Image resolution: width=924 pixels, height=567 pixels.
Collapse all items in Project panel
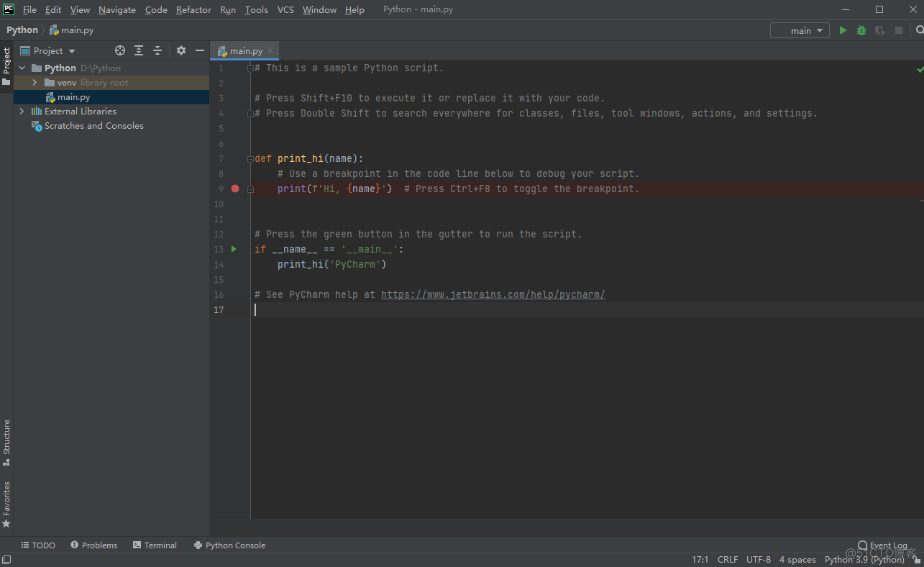157,50
